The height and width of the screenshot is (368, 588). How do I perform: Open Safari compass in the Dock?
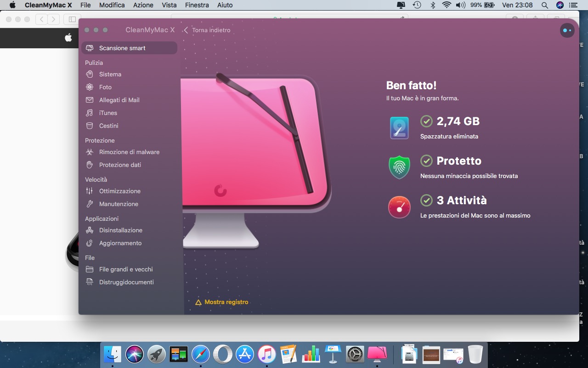coord(201,354)
